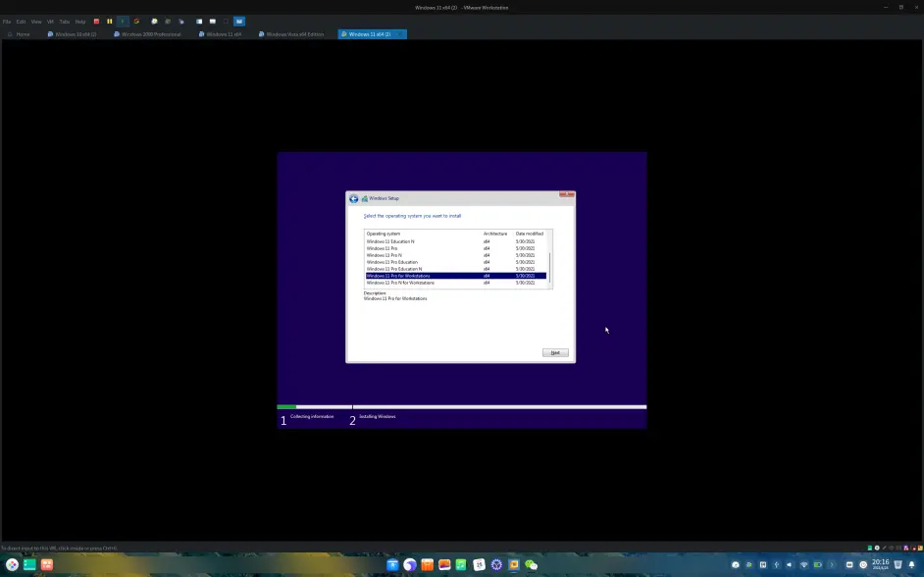Click the power button tray icon

coord(863,564)
